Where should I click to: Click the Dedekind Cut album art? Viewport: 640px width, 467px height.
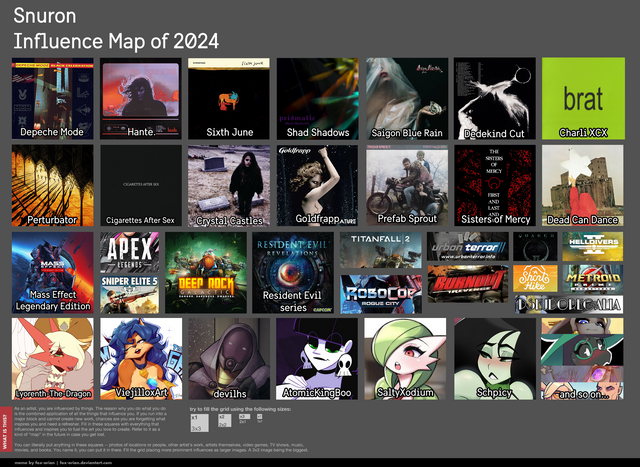[x=495, y=98]
